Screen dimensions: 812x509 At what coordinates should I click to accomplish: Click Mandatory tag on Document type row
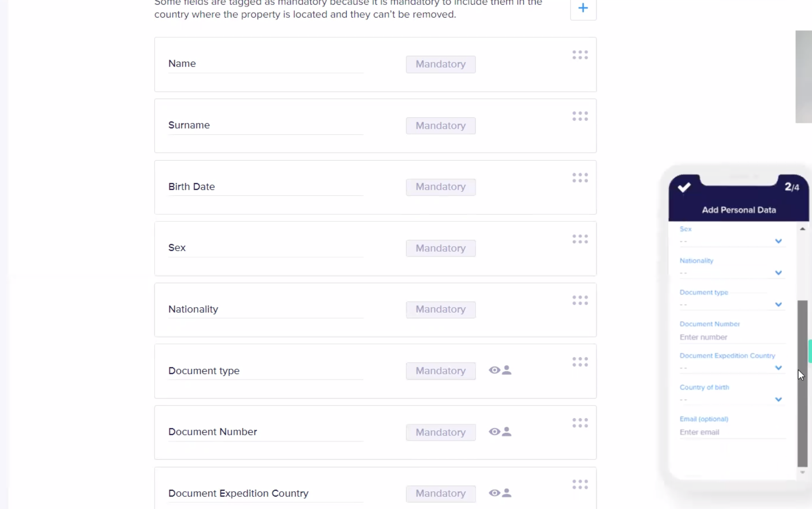pos(440,371)
